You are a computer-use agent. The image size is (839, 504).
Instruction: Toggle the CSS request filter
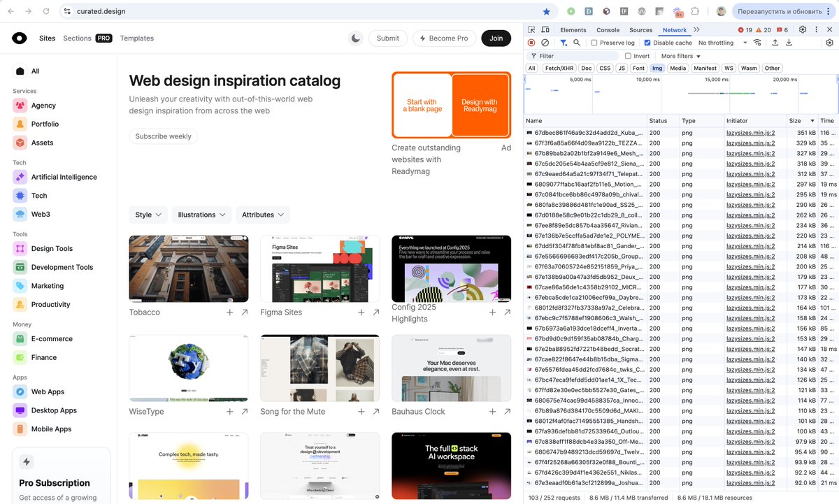pyautogui.click(x=605, y=69)
